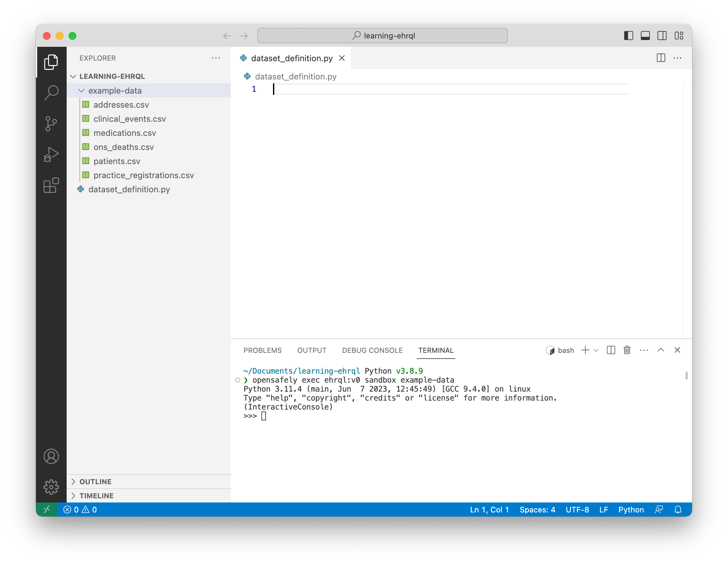Open the Extensions view
The height and width of the screenshot is (564, 728).
point(51,185)
